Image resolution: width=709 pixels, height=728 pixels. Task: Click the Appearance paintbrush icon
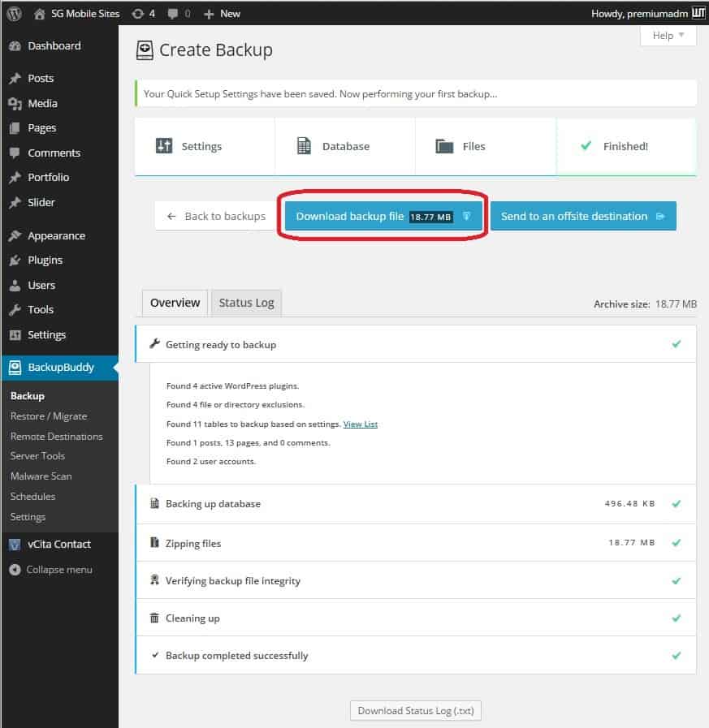15,236
